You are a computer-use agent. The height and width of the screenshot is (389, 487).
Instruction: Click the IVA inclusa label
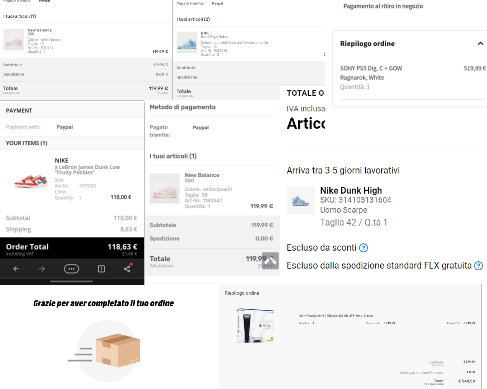coord(306,108)
